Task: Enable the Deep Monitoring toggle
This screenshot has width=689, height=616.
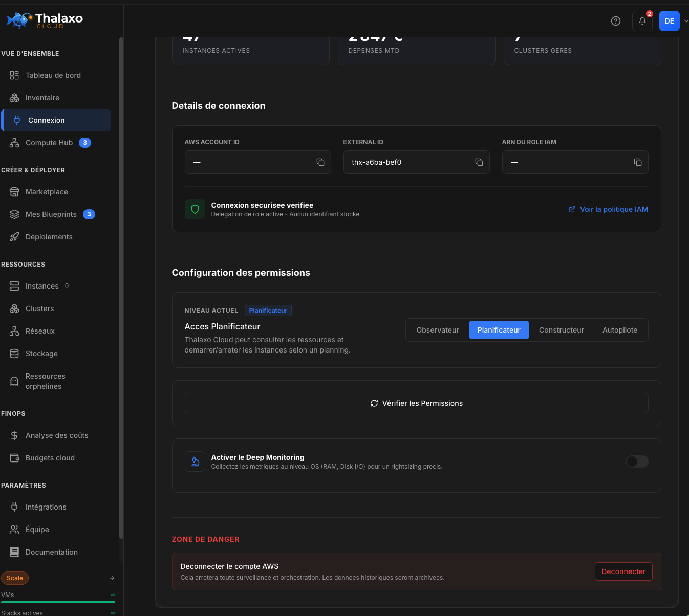Action: [x=637, y=461]
